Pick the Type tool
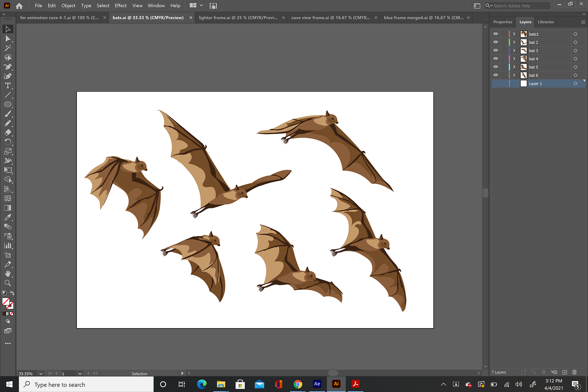Image resolution: width=588 pixels, height=392 pixels. point(8,86)
